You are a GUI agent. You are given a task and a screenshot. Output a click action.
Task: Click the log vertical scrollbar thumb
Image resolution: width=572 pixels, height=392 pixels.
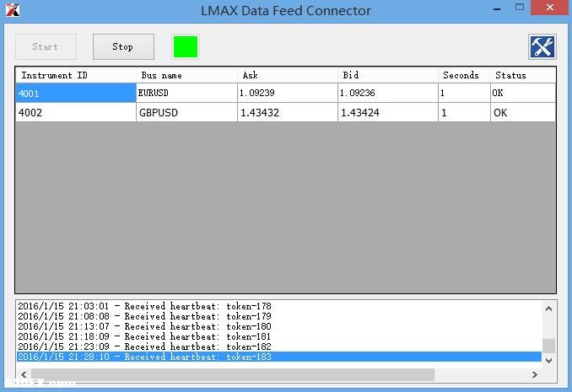548,346
